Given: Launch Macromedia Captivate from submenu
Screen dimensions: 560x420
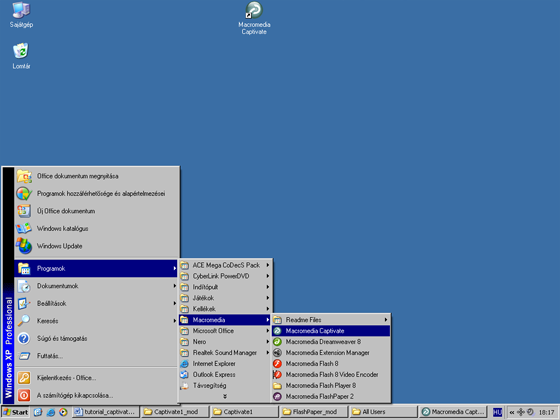Looking at the screenshot, I should click(331, 331).
